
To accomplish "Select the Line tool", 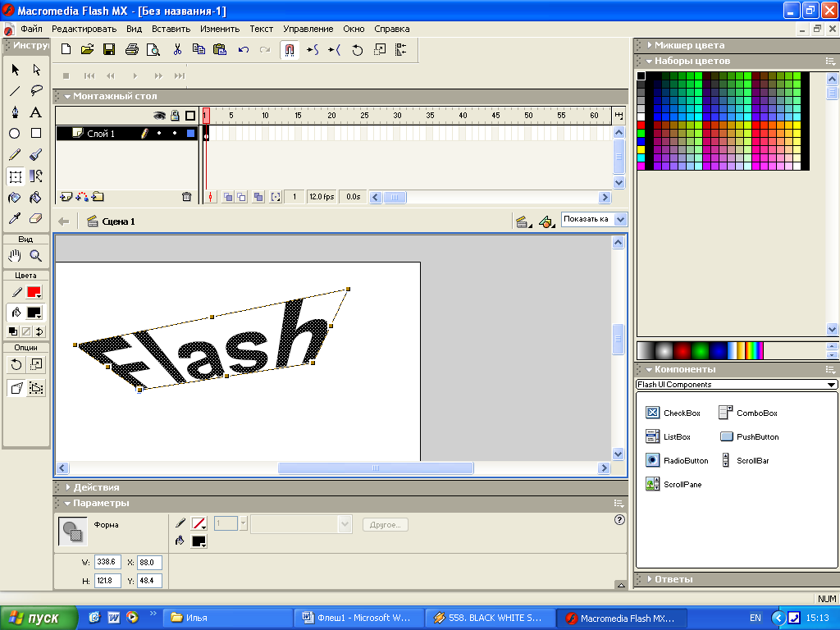I will click(15, 90).
